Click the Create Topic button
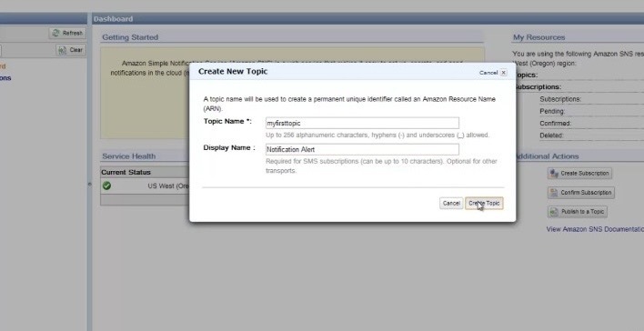The image size is (644, 331). [x=484, y=204]
